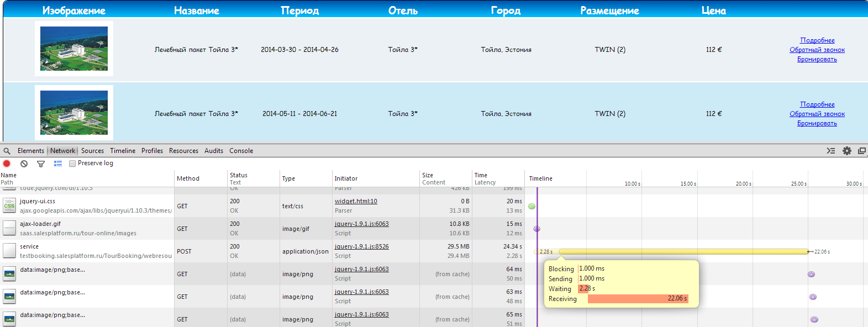Undock DevTools into separate window icon

click(861, 151)
